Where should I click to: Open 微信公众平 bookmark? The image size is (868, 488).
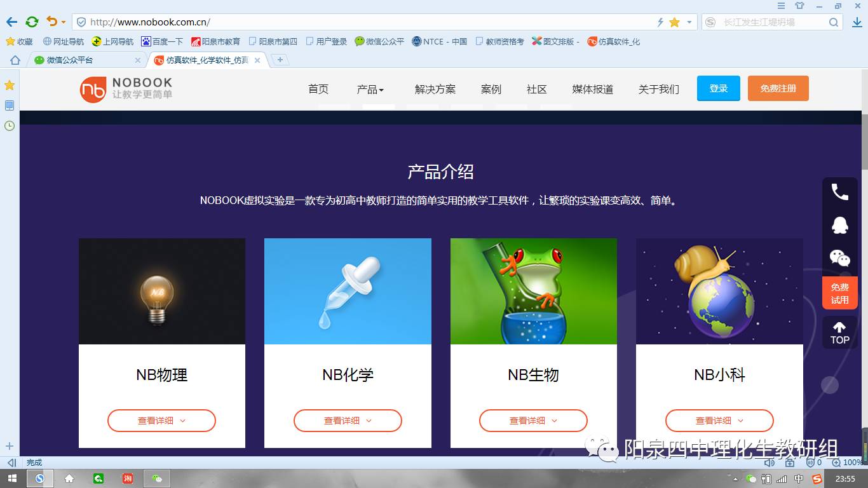[x=379, y=41]
